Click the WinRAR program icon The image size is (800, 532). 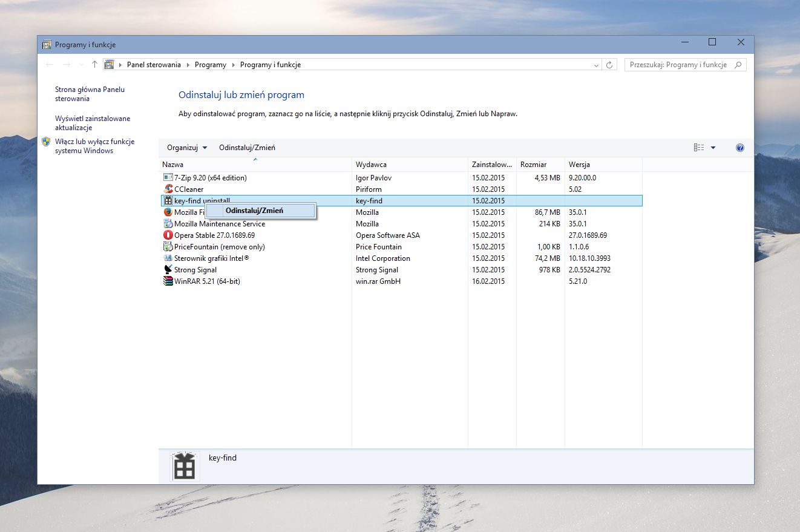[168, 281]
